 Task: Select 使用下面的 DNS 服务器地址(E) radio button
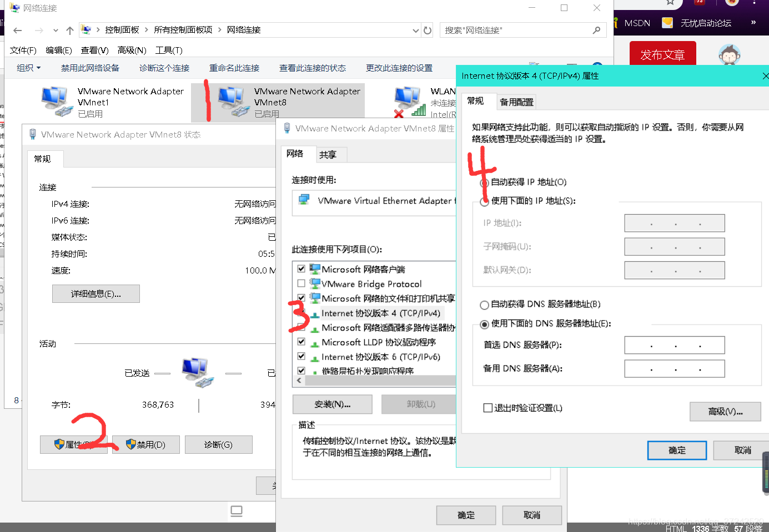point(484,324)
